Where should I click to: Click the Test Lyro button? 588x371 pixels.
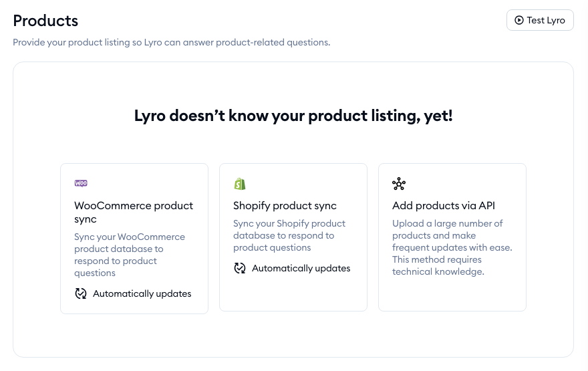pos(540,20)
